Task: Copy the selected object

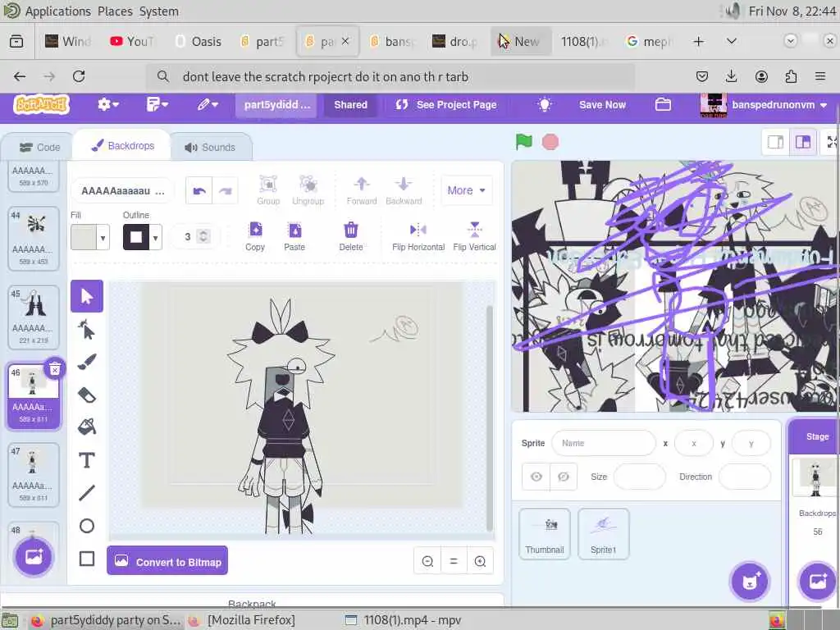Action: coord(256,235)
